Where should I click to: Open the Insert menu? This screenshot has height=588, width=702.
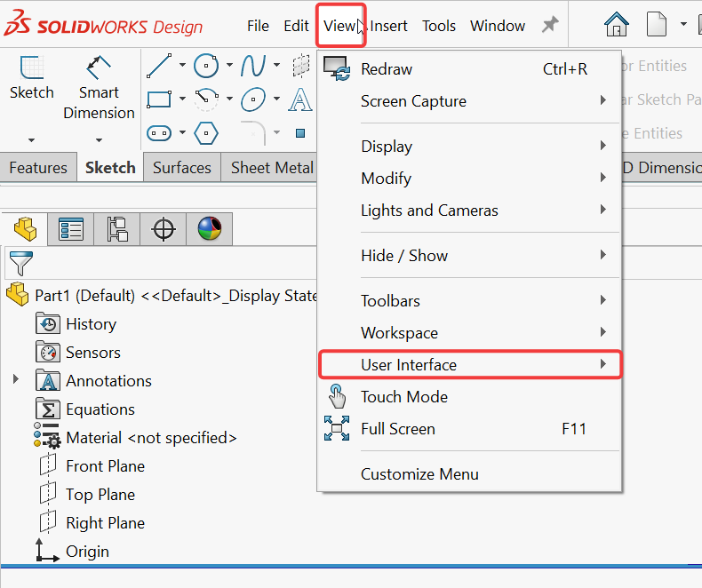pyautogui.click(x=388, y=26)
